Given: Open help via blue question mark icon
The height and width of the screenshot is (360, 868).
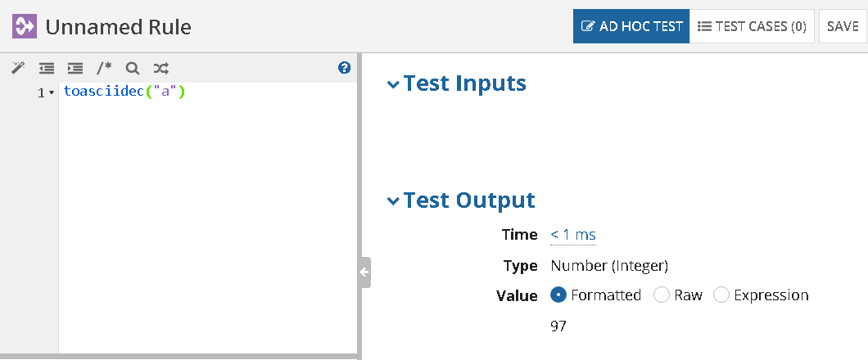Looking at the screenshot, I should click(344, 68).
